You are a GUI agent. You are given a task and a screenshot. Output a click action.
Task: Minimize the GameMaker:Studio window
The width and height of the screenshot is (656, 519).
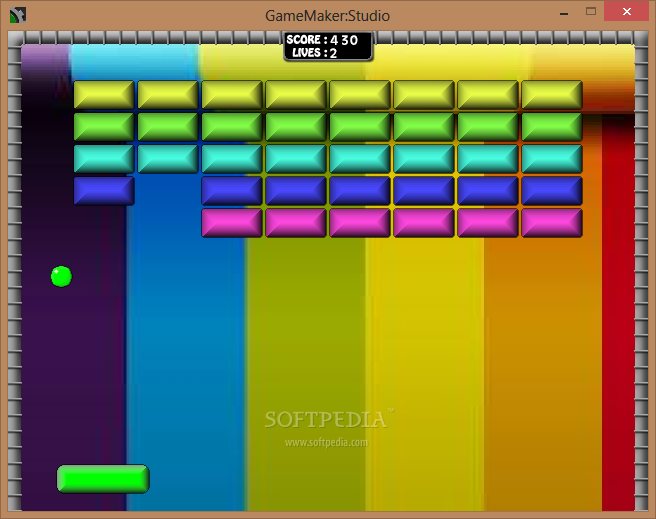pyautogui.click(x=564, y=14)
